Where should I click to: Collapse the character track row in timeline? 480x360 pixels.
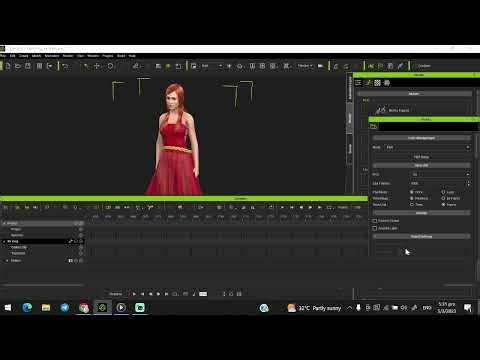pyautogui.click(x=4, y=241)
